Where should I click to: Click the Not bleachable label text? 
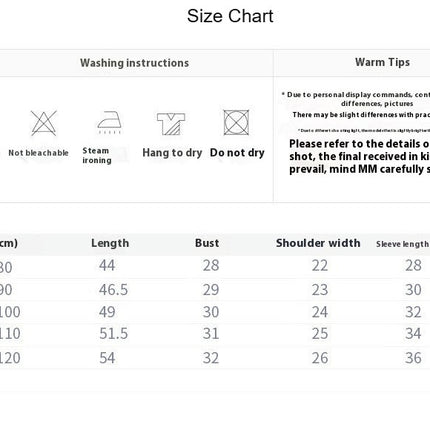pos(38,153)
